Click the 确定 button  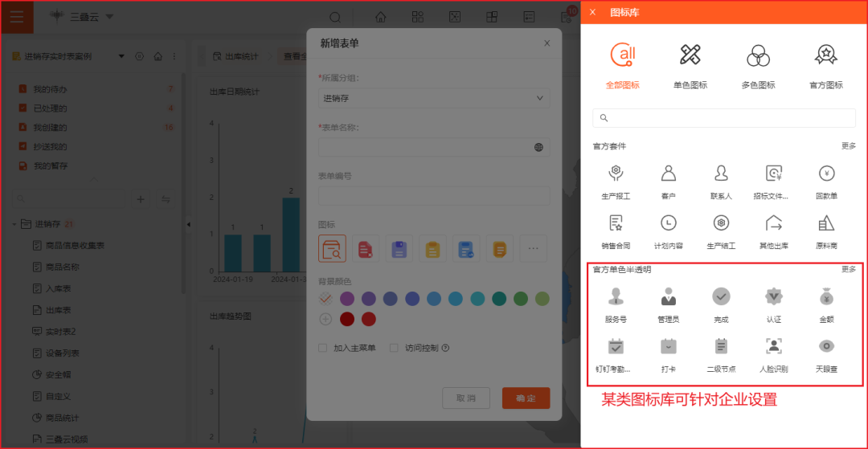coord(526,398)
